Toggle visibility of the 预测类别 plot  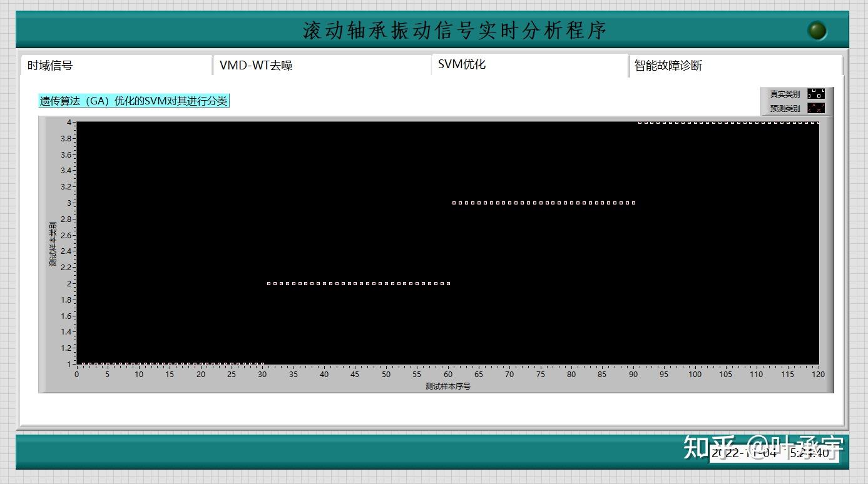[785, 108]
